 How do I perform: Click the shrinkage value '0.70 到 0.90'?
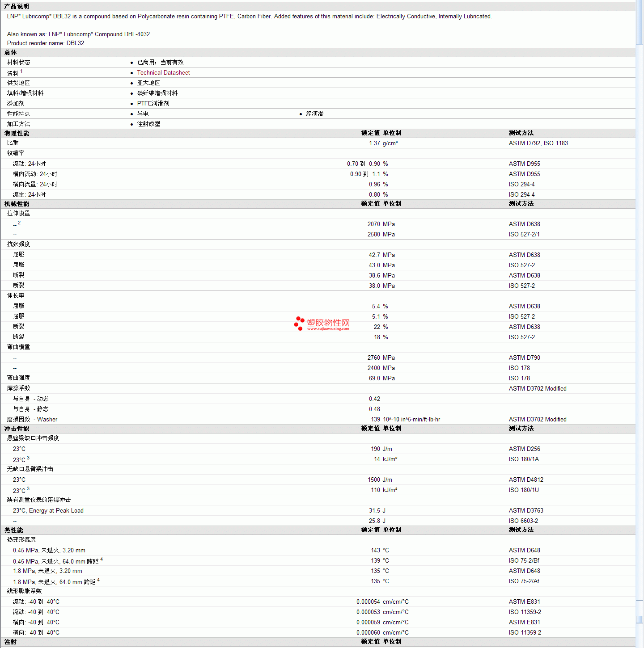coord(364,164)
